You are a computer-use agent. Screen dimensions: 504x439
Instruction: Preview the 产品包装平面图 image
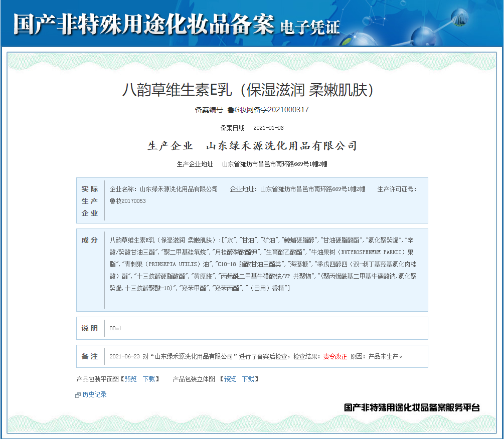pyautogui.click(x=130, y=379)
